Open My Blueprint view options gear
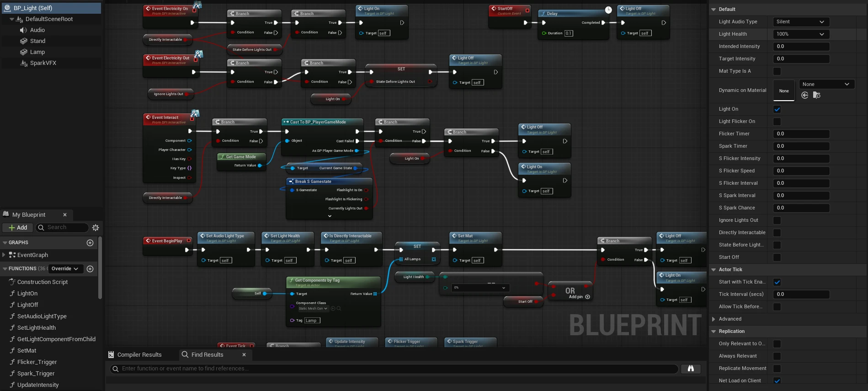Viewport: 868px width, 391px height. [96, 228]
